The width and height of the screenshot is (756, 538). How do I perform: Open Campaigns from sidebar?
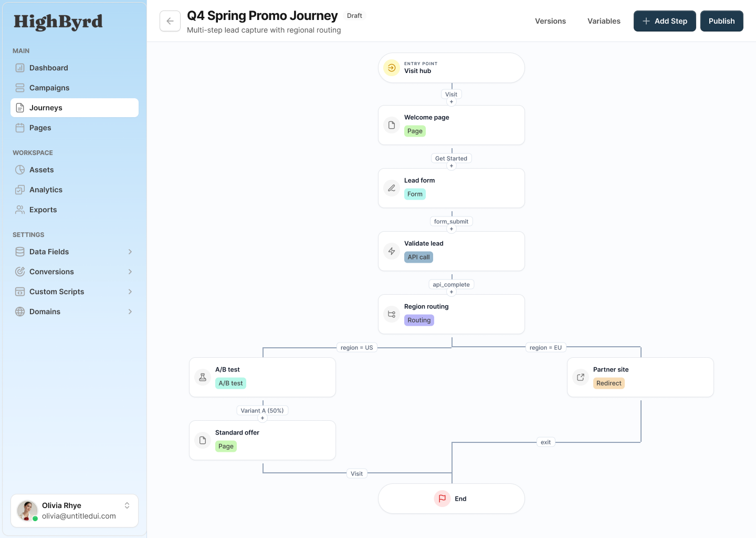[75, 88]
